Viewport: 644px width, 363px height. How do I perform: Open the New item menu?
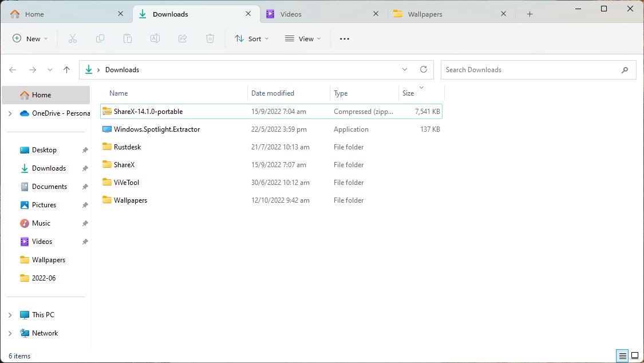tap(30, 38)
